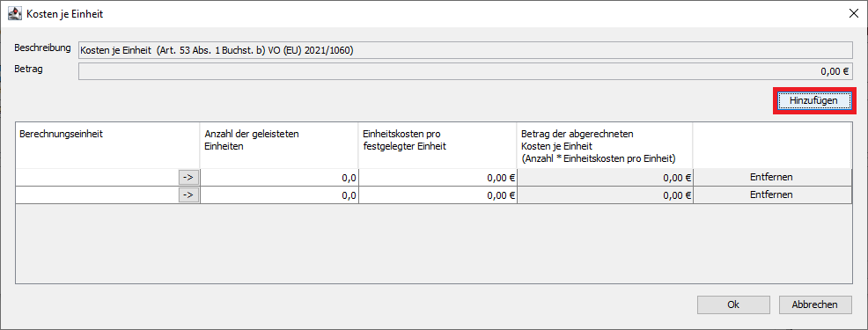Screen dimensions: 868x330
Task: Click the Betrag amount field
Action: tap(465, 71)
